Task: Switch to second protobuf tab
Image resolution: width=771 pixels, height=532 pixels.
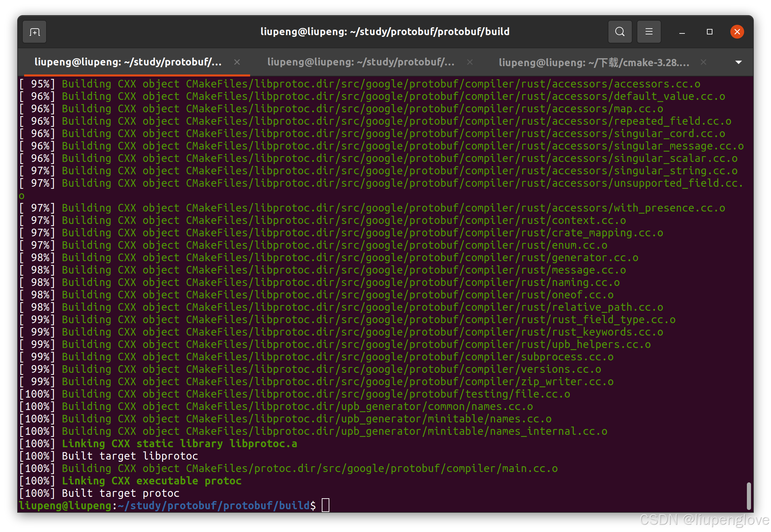Action: [x=361, y=62]
